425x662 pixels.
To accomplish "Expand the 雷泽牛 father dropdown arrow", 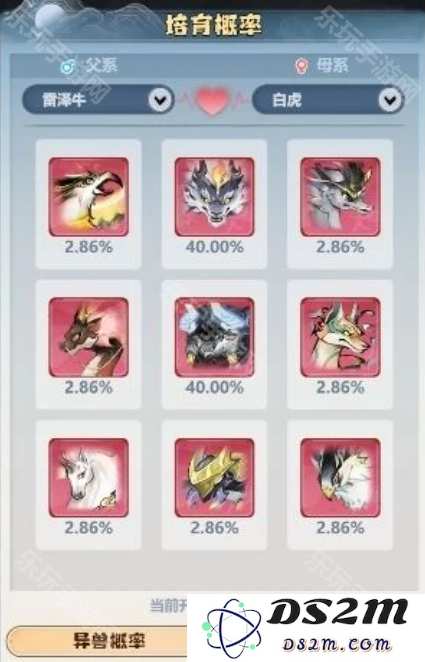I will coord(160,100).
